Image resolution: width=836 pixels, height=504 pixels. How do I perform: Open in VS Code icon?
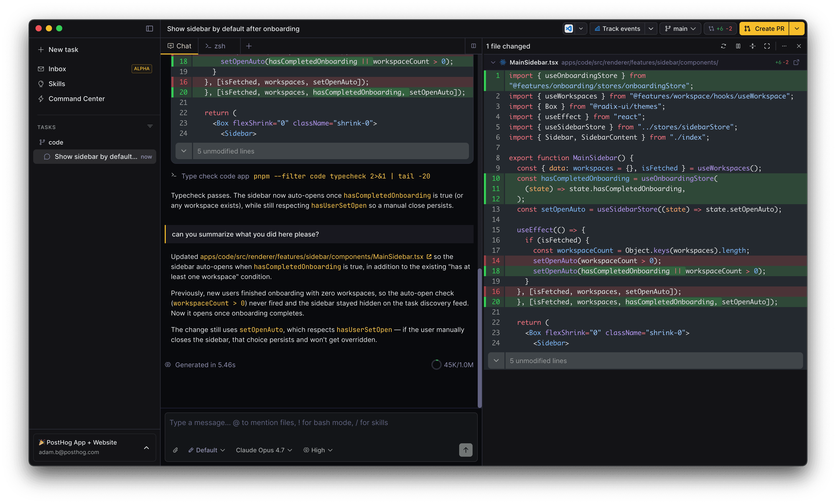click(x=569, y=29)
